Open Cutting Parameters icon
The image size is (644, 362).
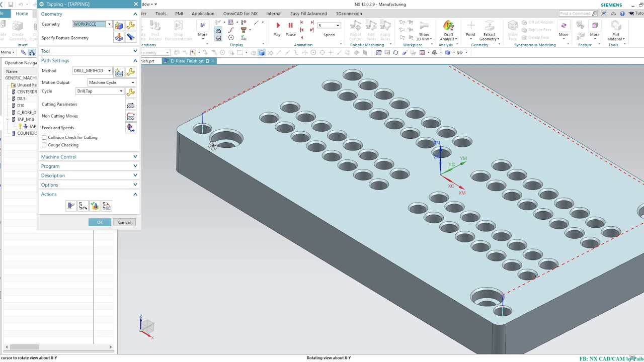[131, 105]
